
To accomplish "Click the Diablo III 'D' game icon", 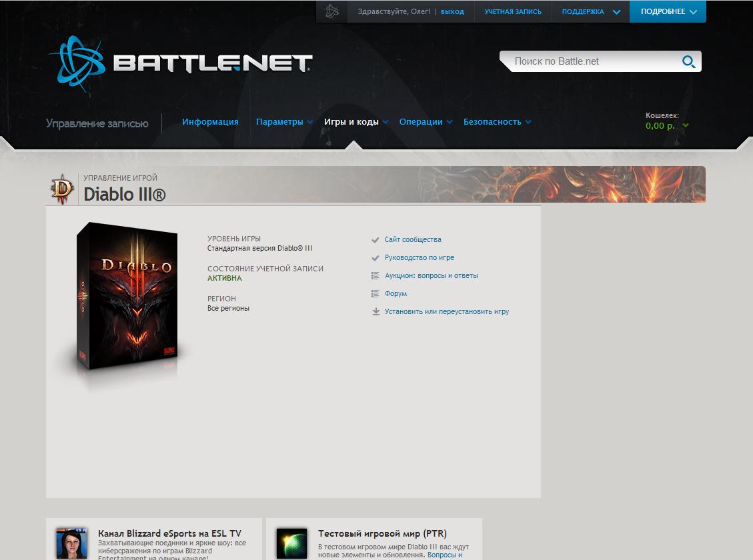I will 62,189.
